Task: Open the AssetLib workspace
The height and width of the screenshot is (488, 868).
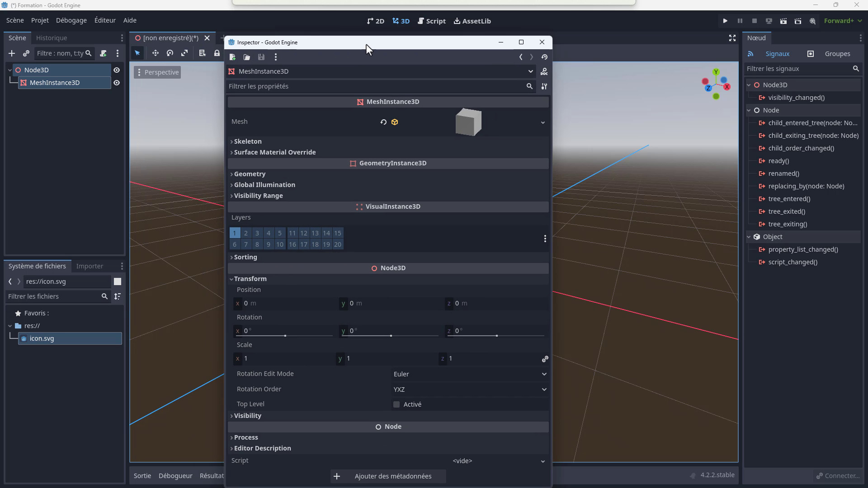Action: [x=472, y=21]
